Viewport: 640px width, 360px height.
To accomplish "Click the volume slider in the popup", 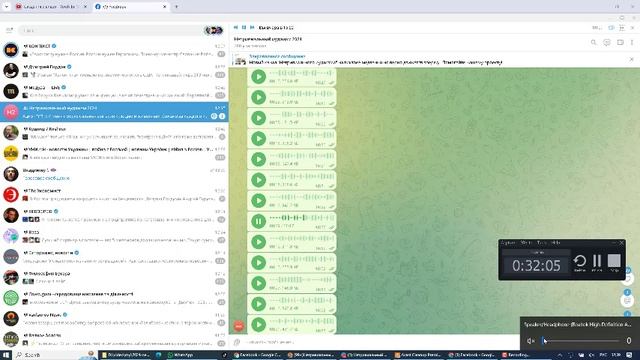I will pyautogui.click(x=581, y=341).
